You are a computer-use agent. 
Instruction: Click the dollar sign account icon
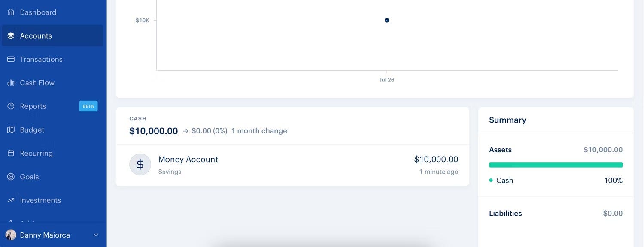pos(140,165)
